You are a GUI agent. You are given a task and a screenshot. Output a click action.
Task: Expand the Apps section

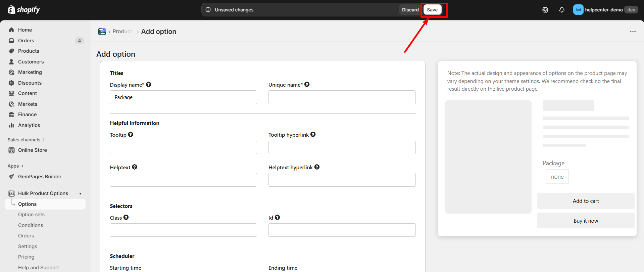pos(15,166)
